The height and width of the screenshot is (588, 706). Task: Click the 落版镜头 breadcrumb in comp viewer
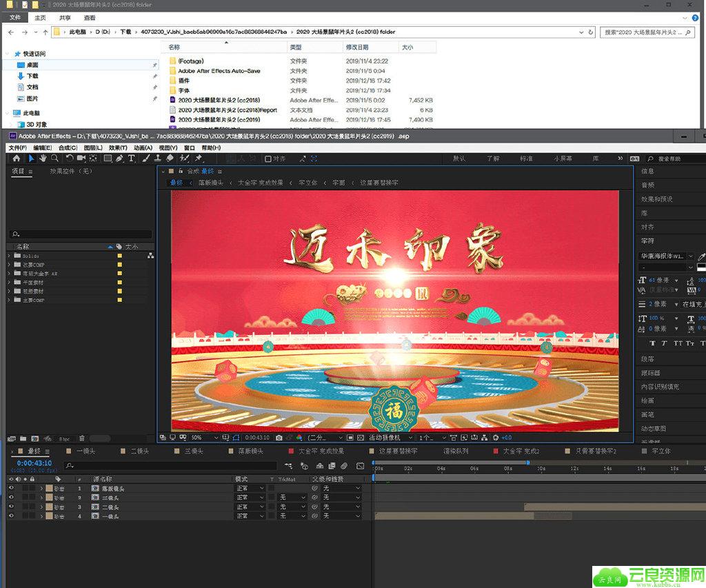(211, 183)
